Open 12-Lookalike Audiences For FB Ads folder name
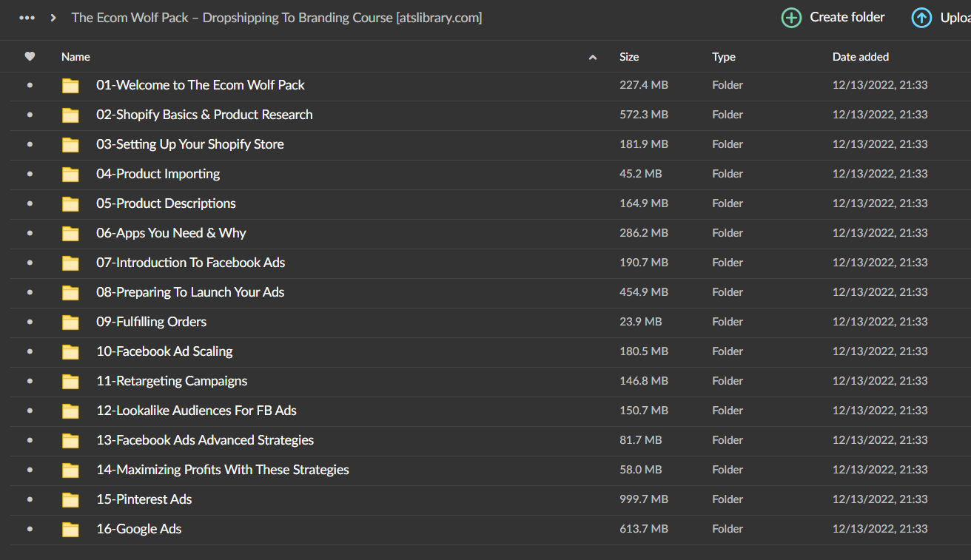971x560 pixels. click(196, 411)
